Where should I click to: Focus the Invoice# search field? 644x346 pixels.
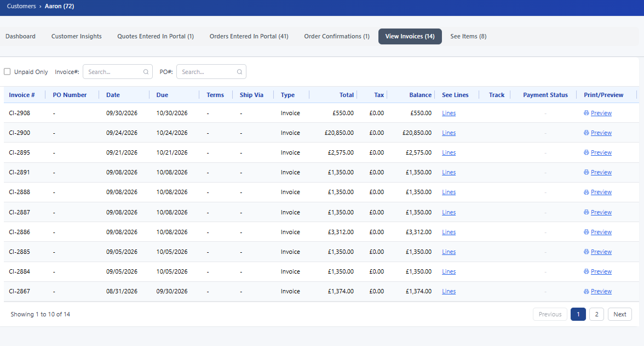click(117, 72)
